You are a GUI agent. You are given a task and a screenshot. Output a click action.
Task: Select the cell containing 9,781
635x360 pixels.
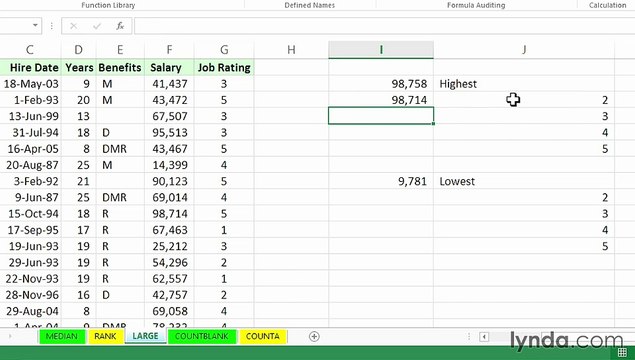pyautogui.click(x=381, y=181)
